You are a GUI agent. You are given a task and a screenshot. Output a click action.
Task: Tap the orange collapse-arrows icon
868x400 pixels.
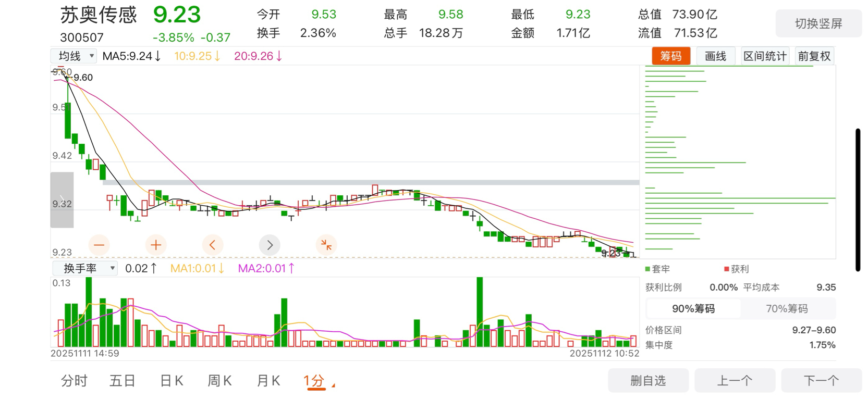(x=326, y=245)
